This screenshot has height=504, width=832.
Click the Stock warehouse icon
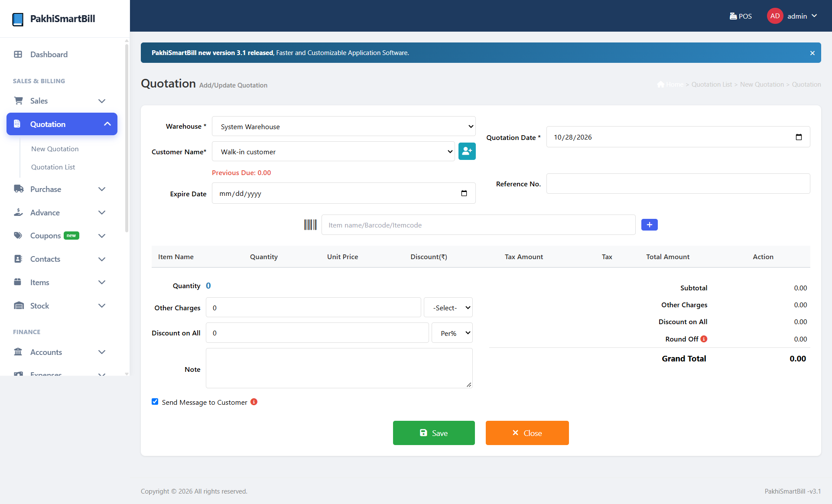pos(19,306)
